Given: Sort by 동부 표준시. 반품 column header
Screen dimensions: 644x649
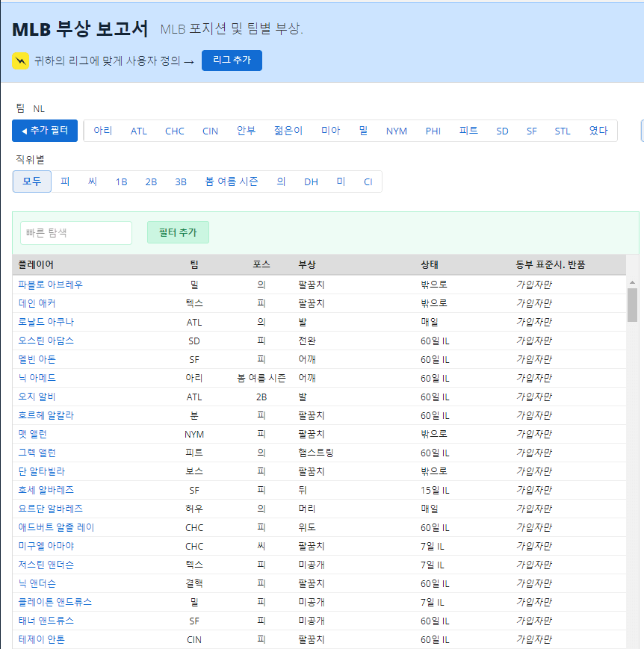Looking at the screenshot, I should [551, 264].
